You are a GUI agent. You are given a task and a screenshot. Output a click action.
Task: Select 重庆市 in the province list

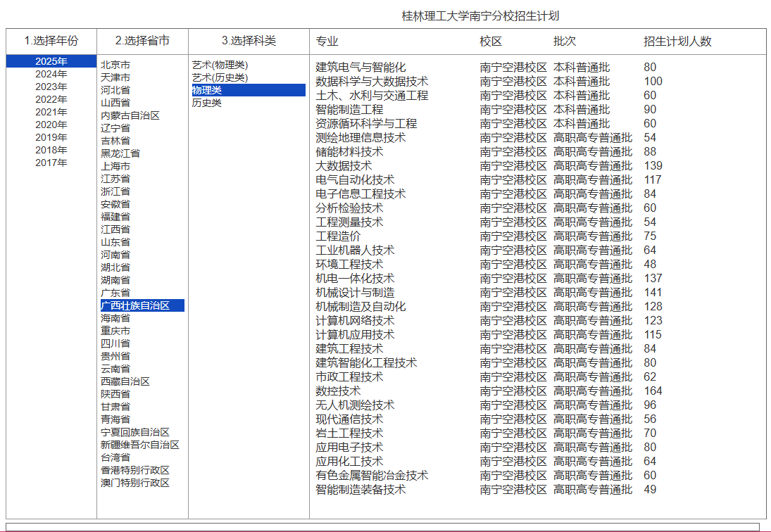pyautogui.click(x=115, y=331)
